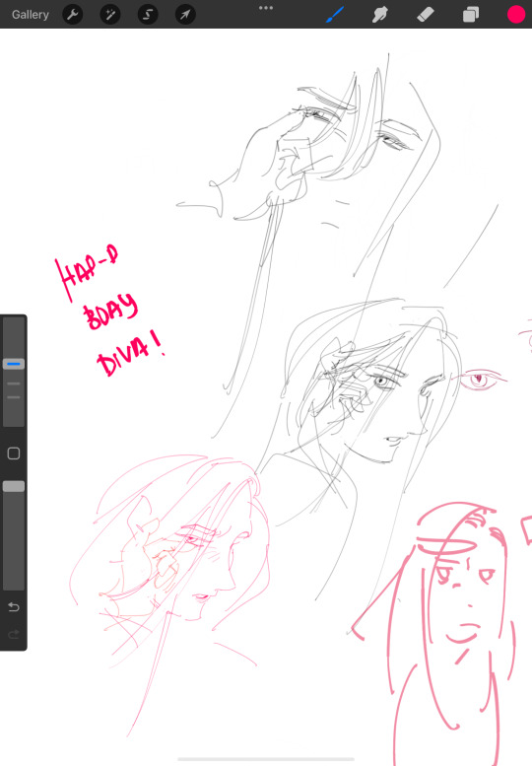Viewport: 532px width, 766px height.
Task: Open the Layers panel
Action: point(471,14)
